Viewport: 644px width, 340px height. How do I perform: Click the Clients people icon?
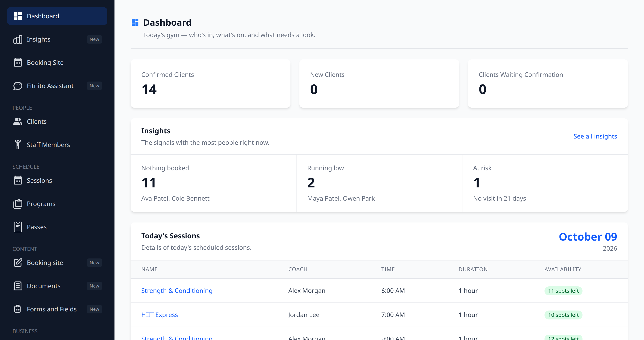(18, 121)
